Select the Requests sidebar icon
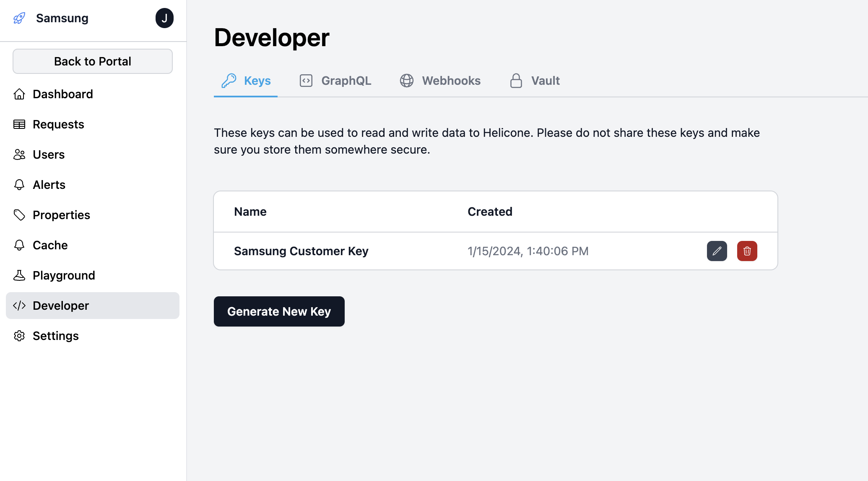 [19, 124]
